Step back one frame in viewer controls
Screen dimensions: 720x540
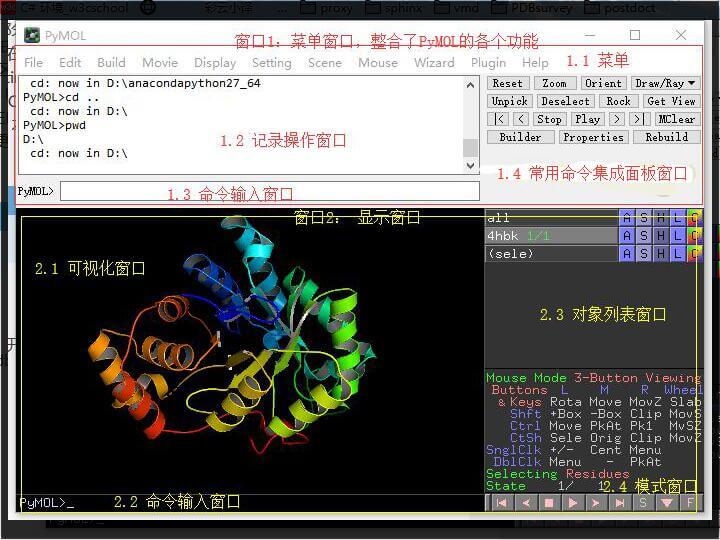coord(526,503)
